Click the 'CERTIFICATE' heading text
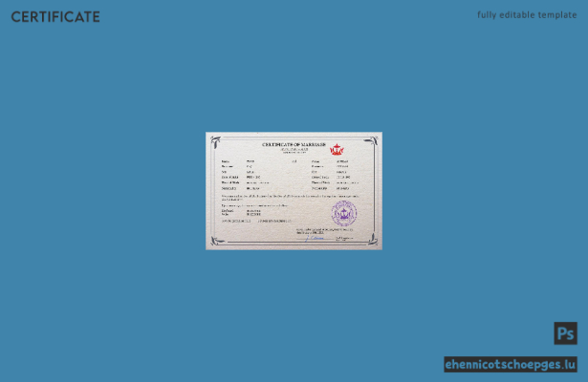The width and height of the screenshot is (588, 382). 55,17
